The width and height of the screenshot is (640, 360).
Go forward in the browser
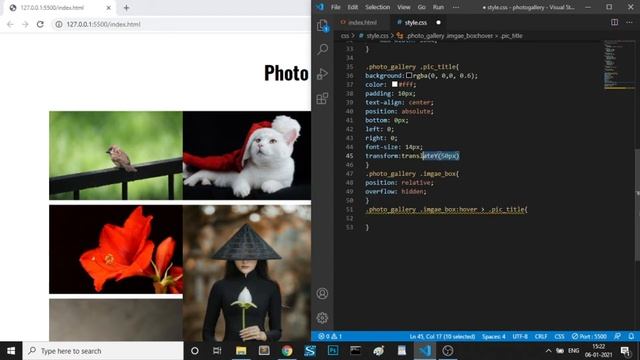(x=25, y=24)
